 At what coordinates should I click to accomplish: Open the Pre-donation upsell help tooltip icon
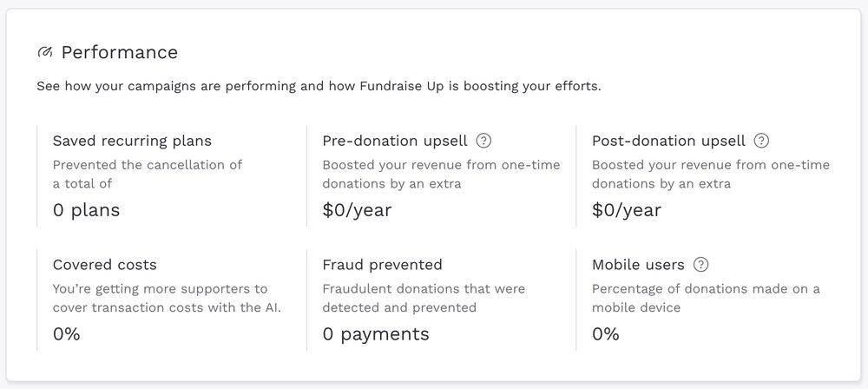(483, 141)
